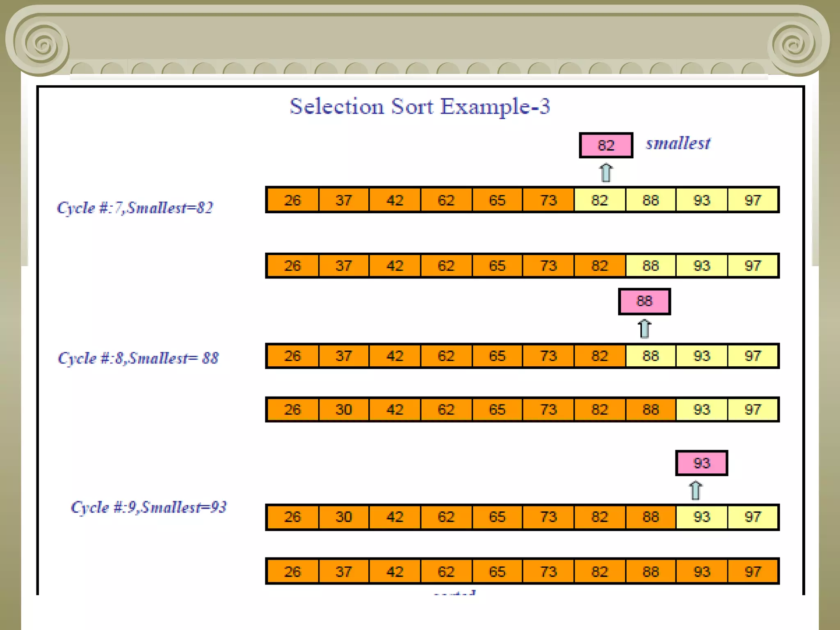Viewport: 840px width, 630px height.
Task: Select the pink box containing 88
Action: (644, 301)
